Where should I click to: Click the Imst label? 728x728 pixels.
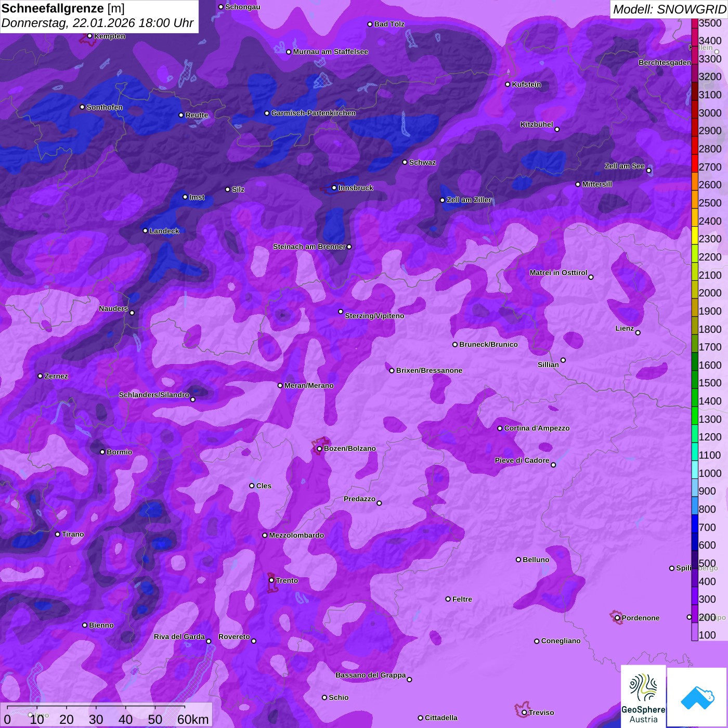click(x=197, y=198)
